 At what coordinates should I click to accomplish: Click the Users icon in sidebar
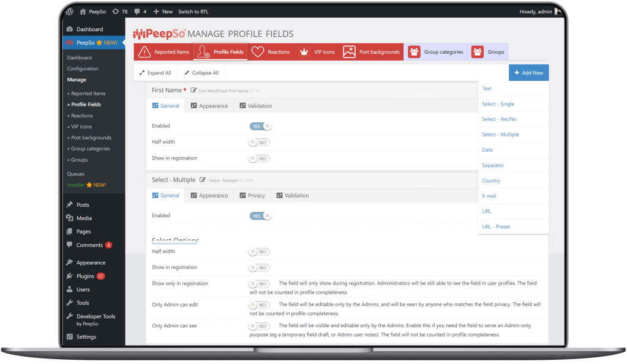tap(70, 289)
